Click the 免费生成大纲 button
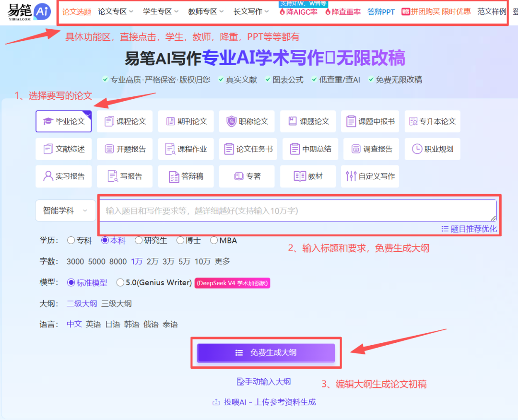The width and height of the screenshot is (518, 420). pyautogui.click(x=266, y=353)
